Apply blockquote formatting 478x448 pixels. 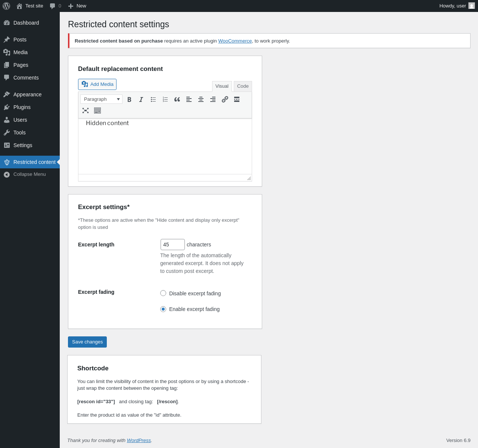[177, 99]
